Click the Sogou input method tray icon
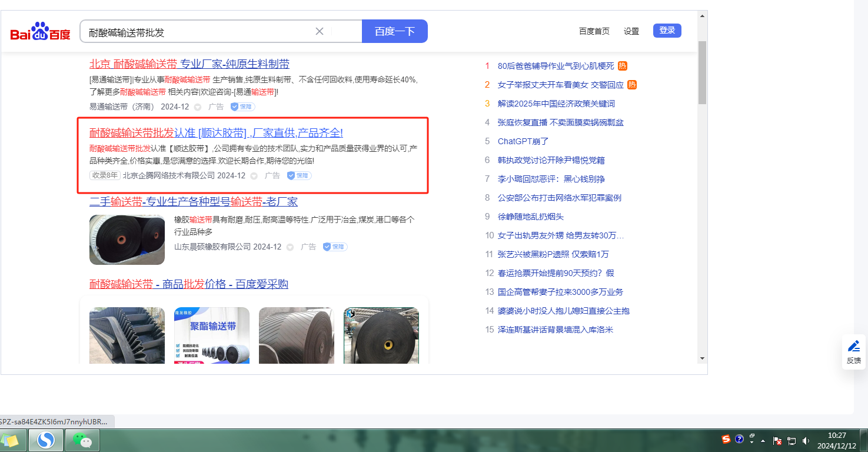868x452 pixels. 726,439
